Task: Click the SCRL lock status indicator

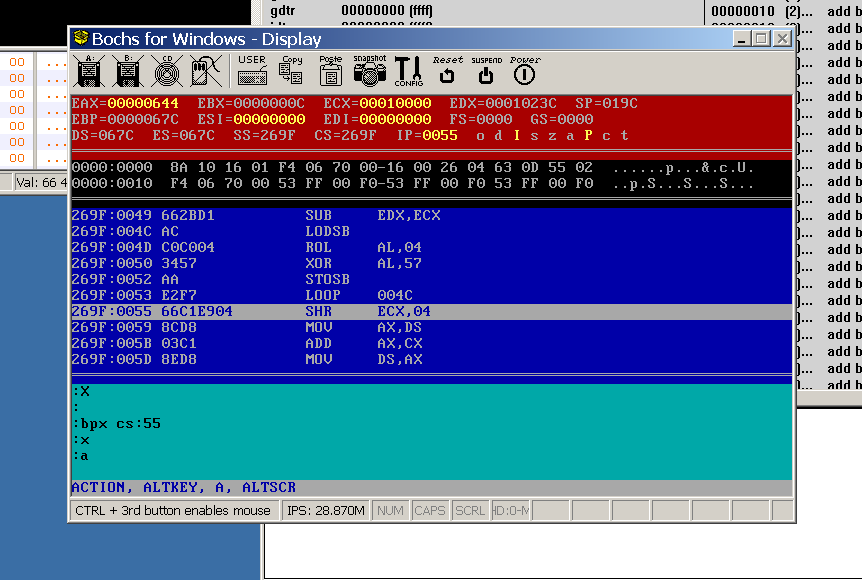Action: [470, 511]
